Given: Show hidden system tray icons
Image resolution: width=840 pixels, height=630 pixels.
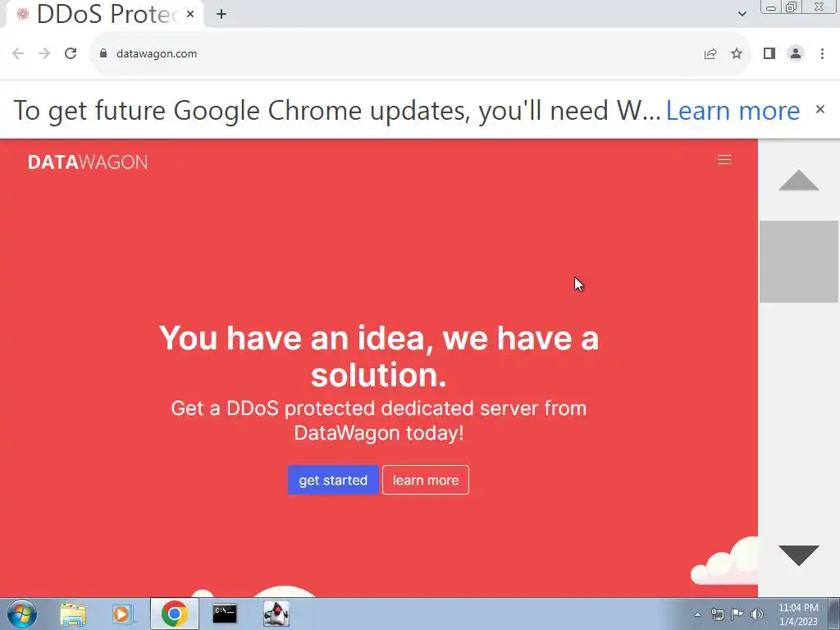Looking at the screenshot, I should [697, 614].
